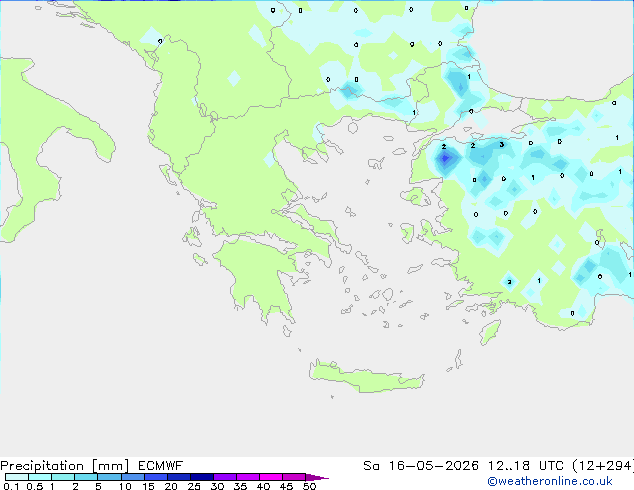Image resolution: width=634 pixels, height=490 pixels.
Task: Click the value label 3 on map
Action: 502,144
